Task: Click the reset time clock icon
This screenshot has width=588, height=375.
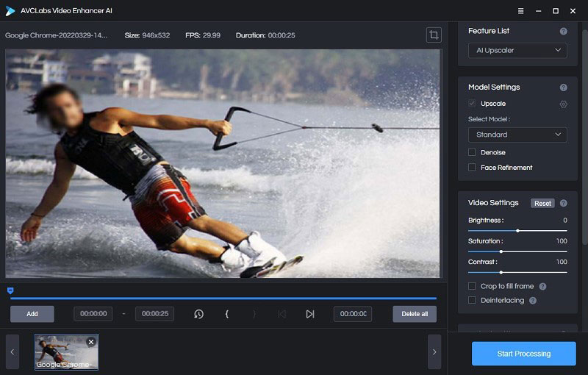Action: (x=198, y=314)
